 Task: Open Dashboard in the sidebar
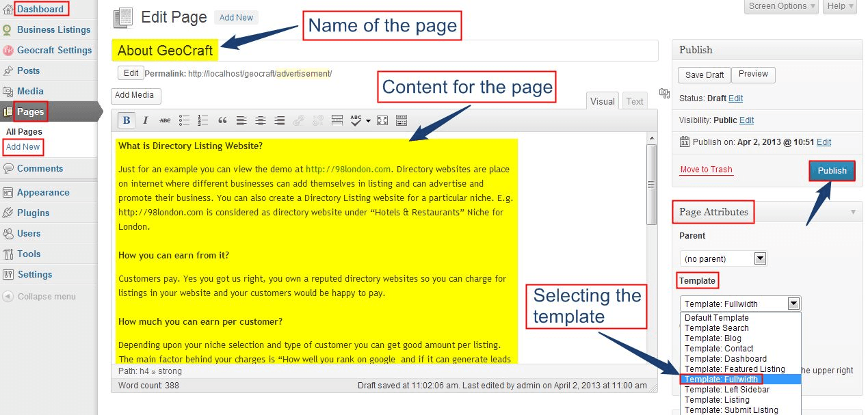(x=40, y=9)
